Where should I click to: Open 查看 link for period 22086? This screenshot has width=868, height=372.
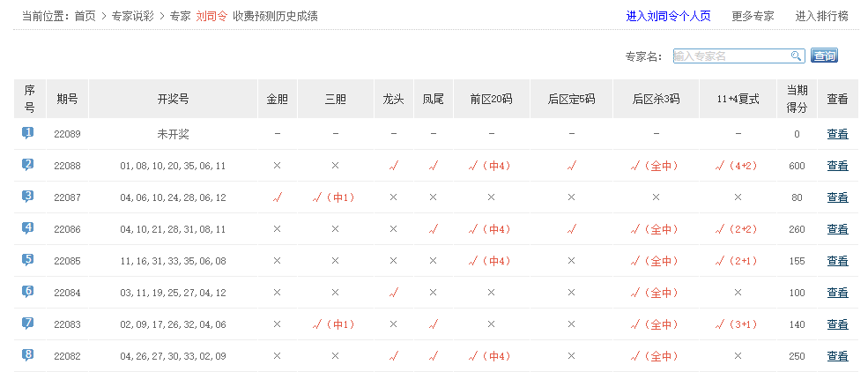(837, 229)
